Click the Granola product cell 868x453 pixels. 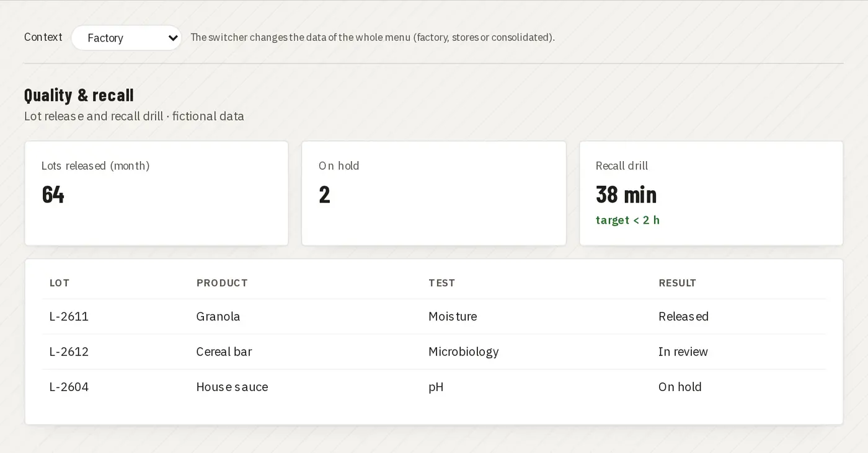[x=218, y=317]
